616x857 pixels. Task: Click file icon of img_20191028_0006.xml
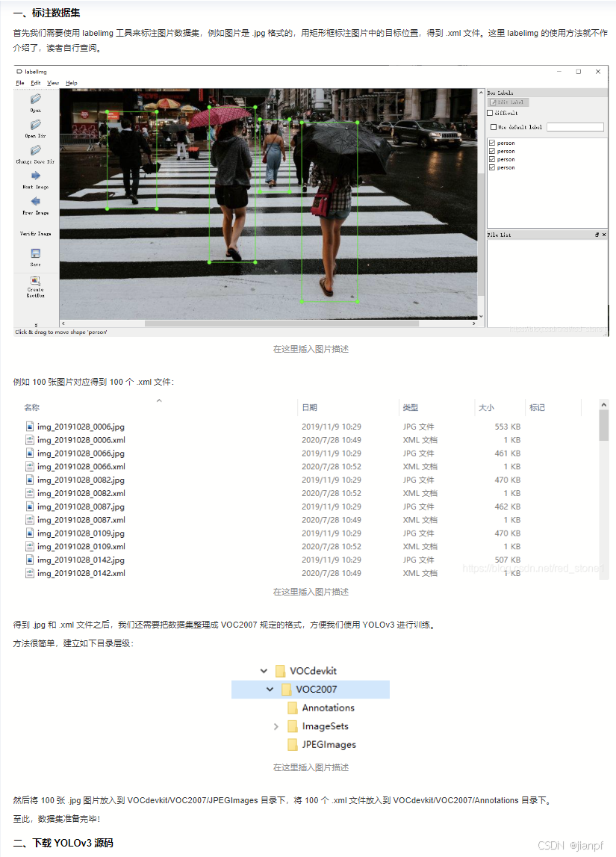(30, 439)
